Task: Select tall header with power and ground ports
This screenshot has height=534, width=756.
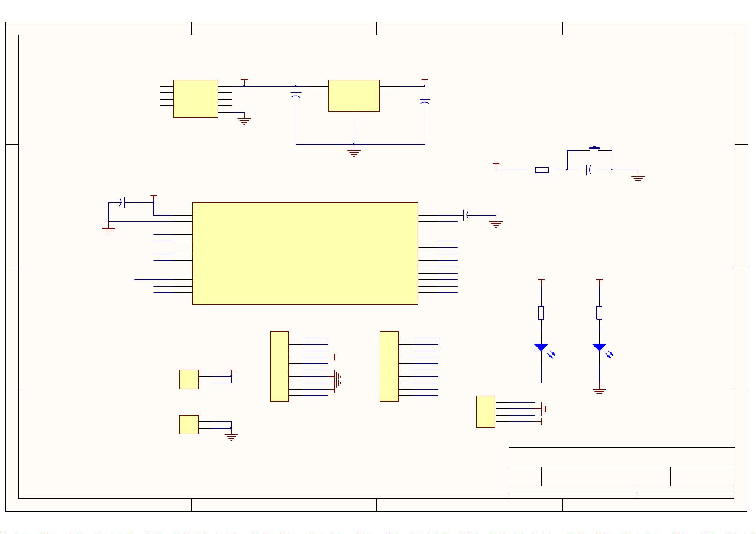Action: (x=280, y=366)
